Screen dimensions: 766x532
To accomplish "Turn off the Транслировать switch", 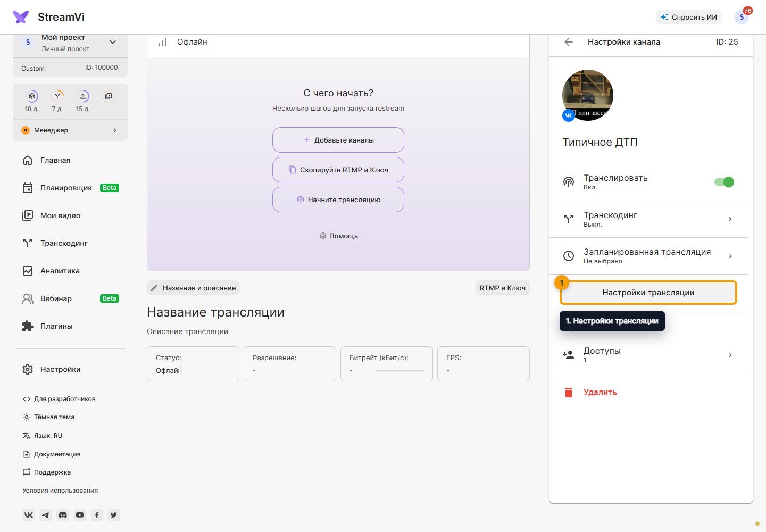I will click(725, 182).
